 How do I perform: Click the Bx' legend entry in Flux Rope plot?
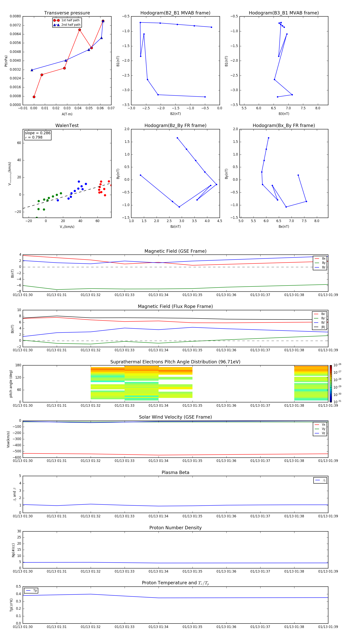(x=320, y=314)
